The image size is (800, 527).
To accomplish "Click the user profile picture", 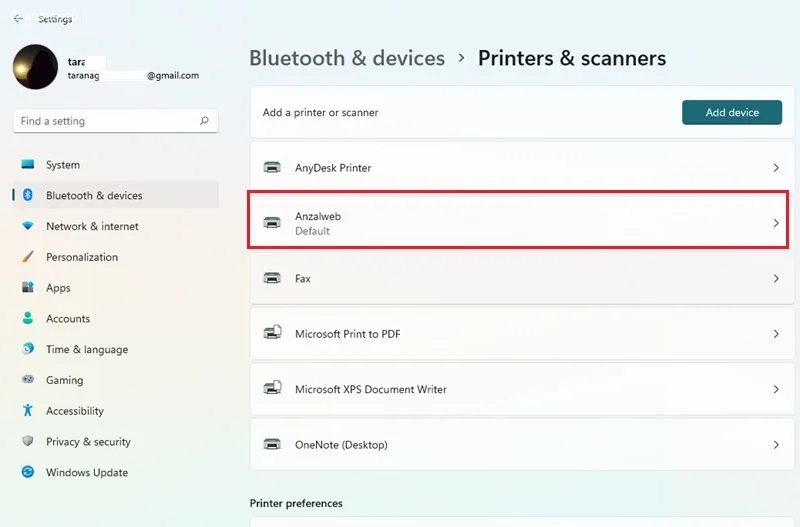I will pyautogui.click(x=35, y=67).
